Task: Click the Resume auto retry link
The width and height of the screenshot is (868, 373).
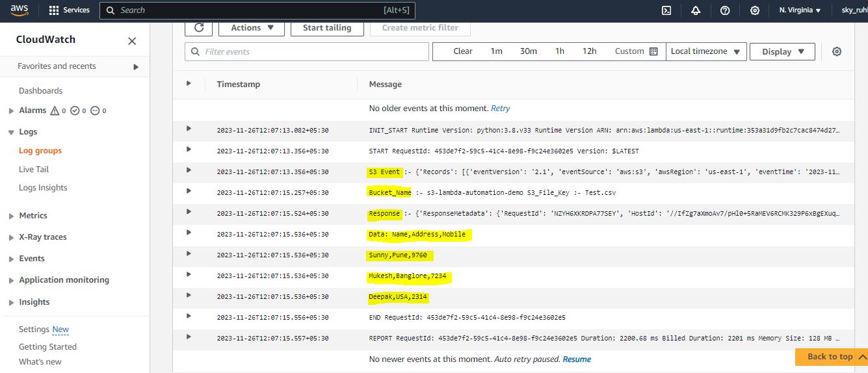Action: [577, 359]
